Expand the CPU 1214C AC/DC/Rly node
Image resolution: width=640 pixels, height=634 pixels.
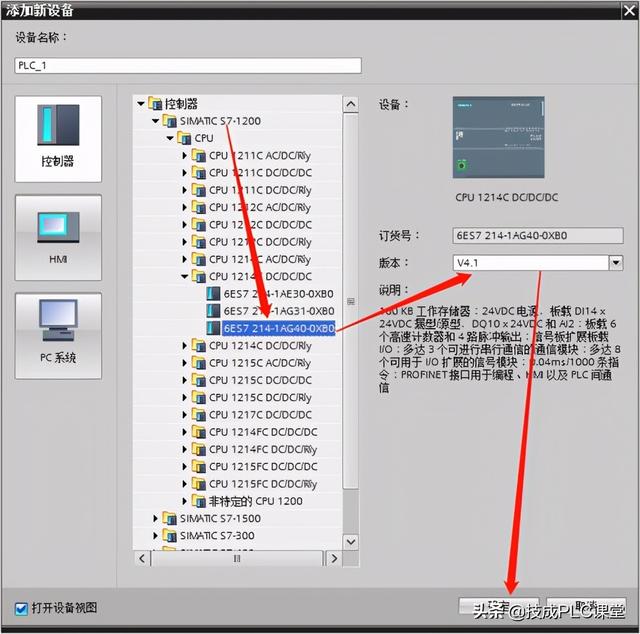(x=184, y=259)
